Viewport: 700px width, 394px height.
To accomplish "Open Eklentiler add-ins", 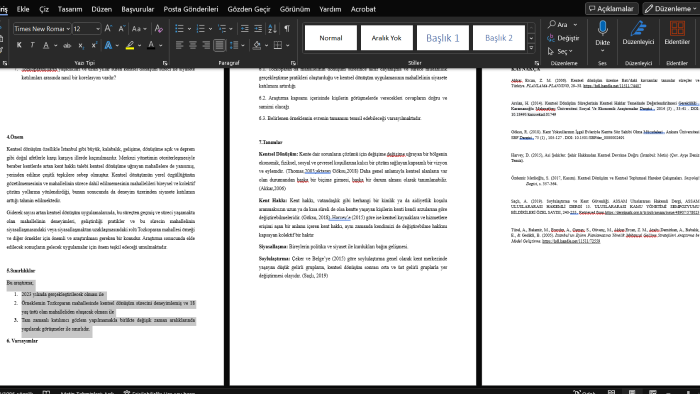I will (677, 33).
